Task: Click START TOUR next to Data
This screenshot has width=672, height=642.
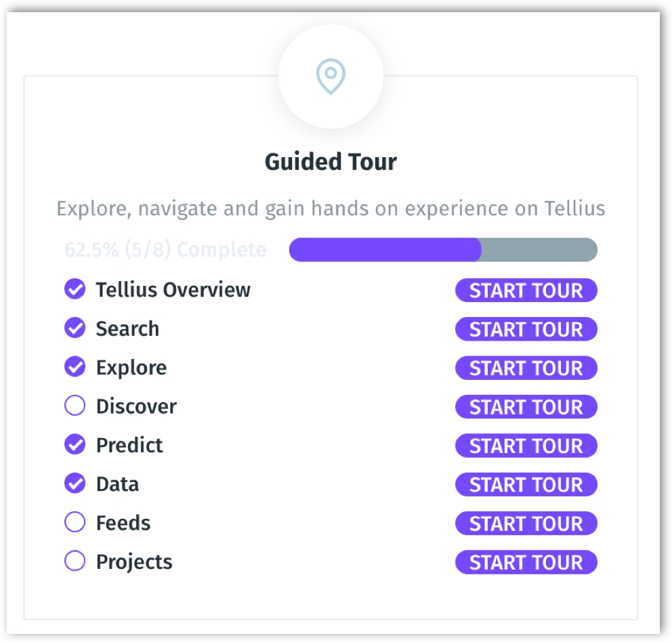Action: click(x=526, y=484)
